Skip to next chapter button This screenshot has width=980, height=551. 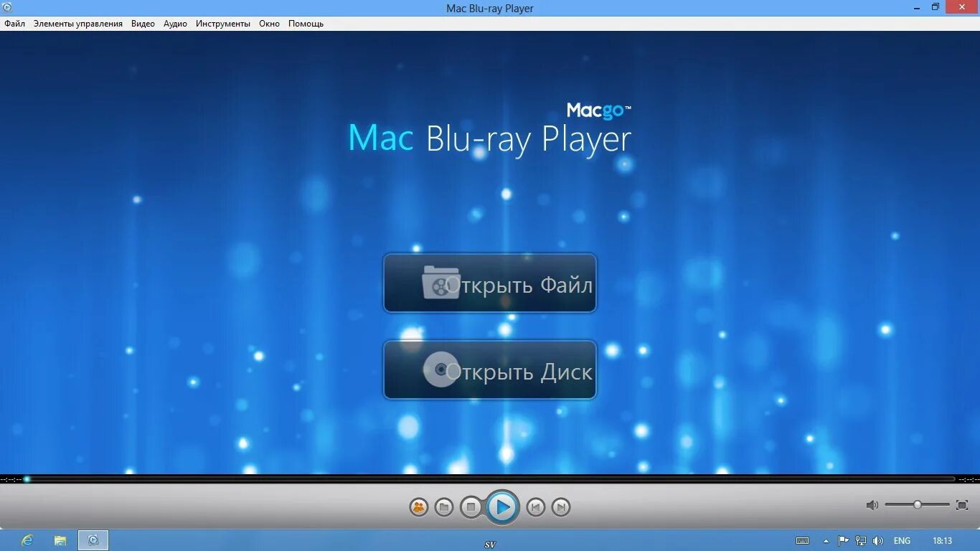[x=561, y=507]
